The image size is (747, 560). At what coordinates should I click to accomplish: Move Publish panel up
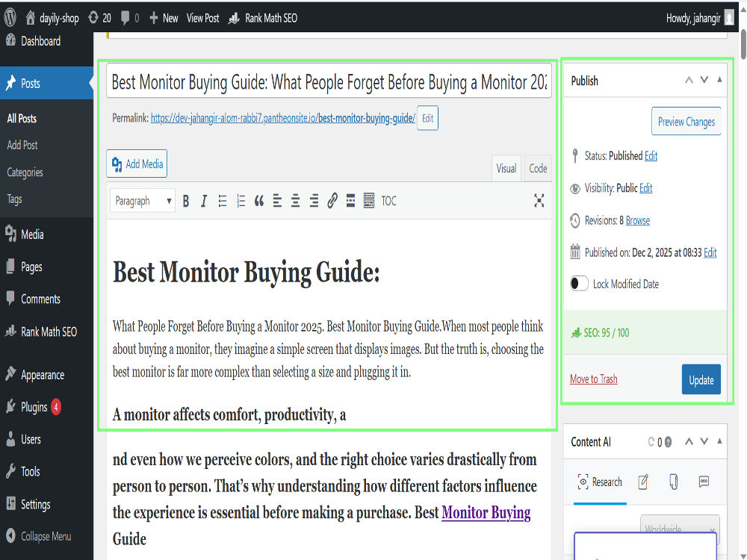(x=689, y=80)
